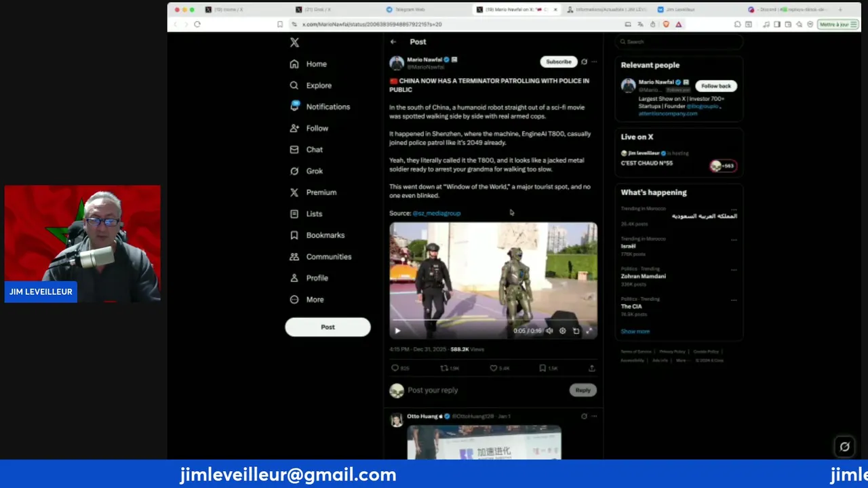
Task: Open Lists from the sidebar
Action: point(306,213)
